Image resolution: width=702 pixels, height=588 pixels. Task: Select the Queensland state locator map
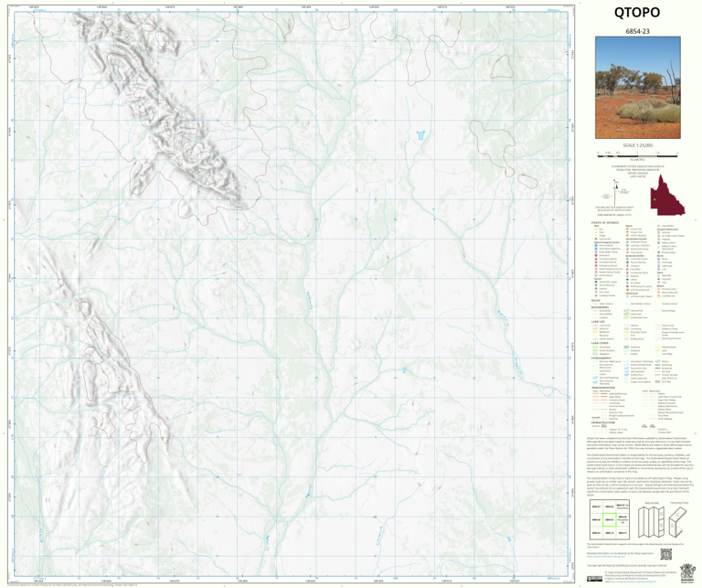point(667,196)
